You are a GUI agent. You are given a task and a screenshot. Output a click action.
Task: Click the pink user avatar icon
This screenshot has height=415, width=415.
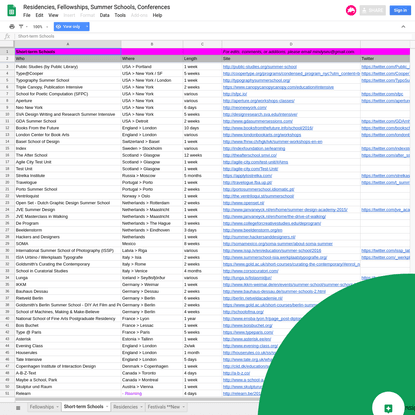click(351, 10)
